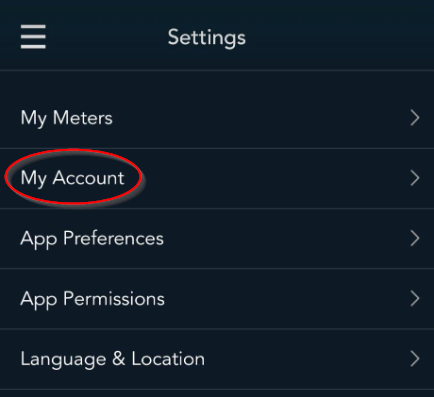The image size is (434, 397).
Task: Open the My Meters settings entry
Action: [217, 118]
